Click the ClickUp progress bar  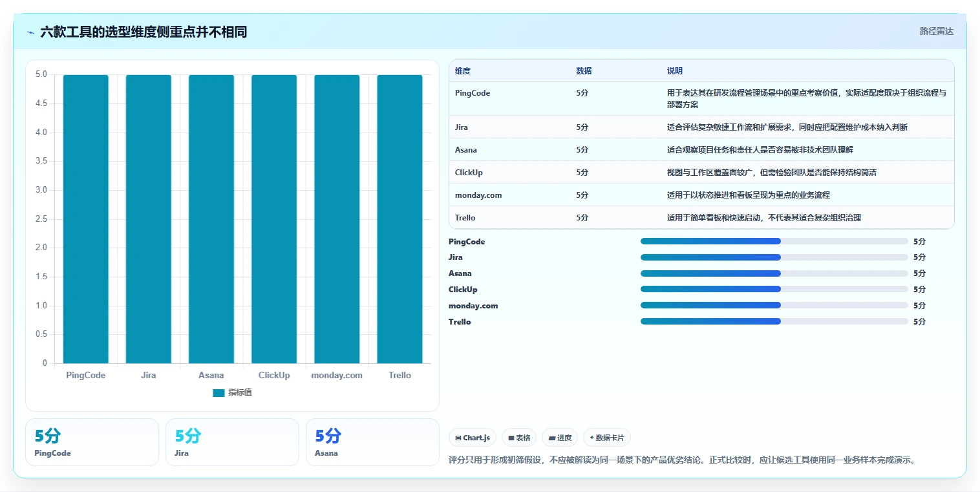pyautogui.click(x=774, y=289)
